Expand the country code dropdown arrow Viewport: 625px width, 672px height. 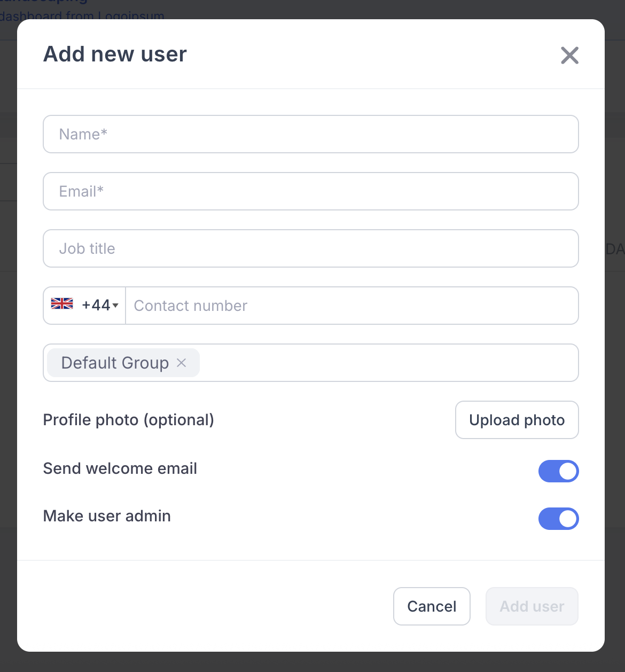(x=115, y=306)
